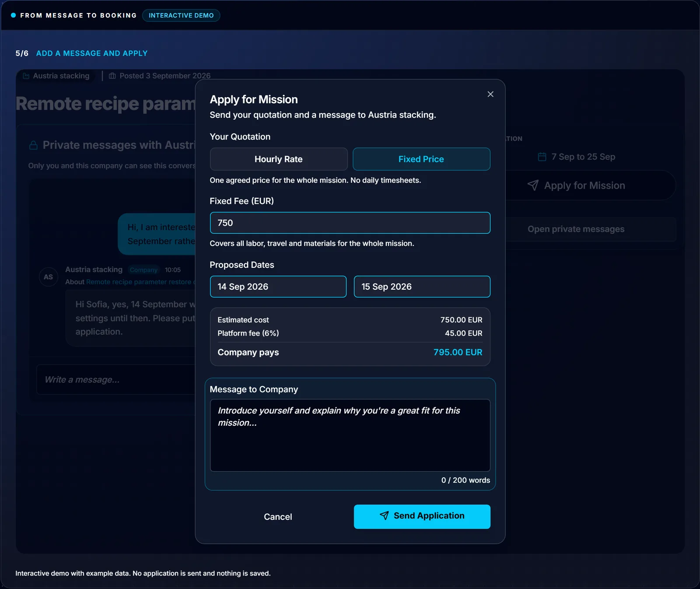Close the Apply for Mission dialog
This screenshot has width=700, height=589.
[x=490, y=94]
